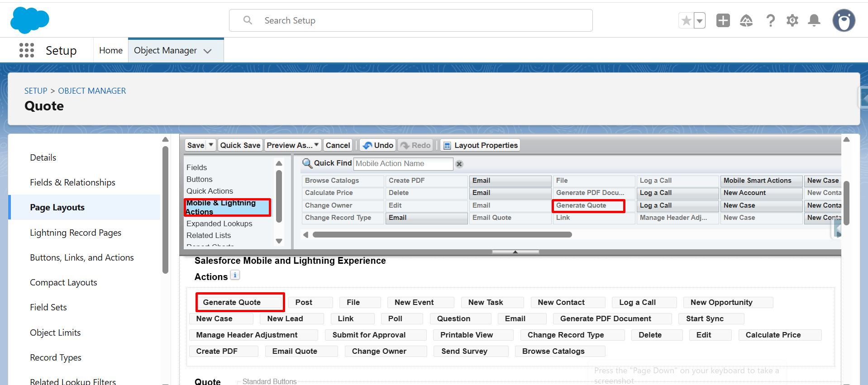This screenshot has height=385, width=868.
Task: Click the Actions info icon
Action: pos(235,275)
